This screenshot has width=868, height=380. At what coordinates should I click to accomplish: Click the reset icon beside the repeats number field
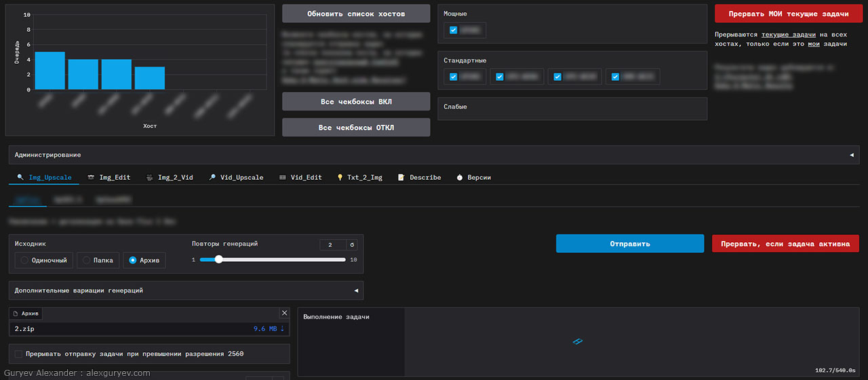(x=352, y=245)
